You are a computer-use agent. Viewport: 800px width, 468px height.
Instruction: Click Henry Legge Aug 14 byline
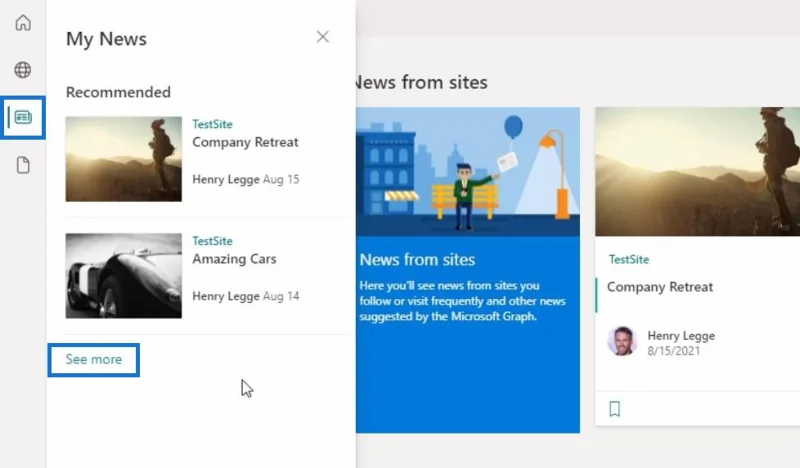point(246,296)
